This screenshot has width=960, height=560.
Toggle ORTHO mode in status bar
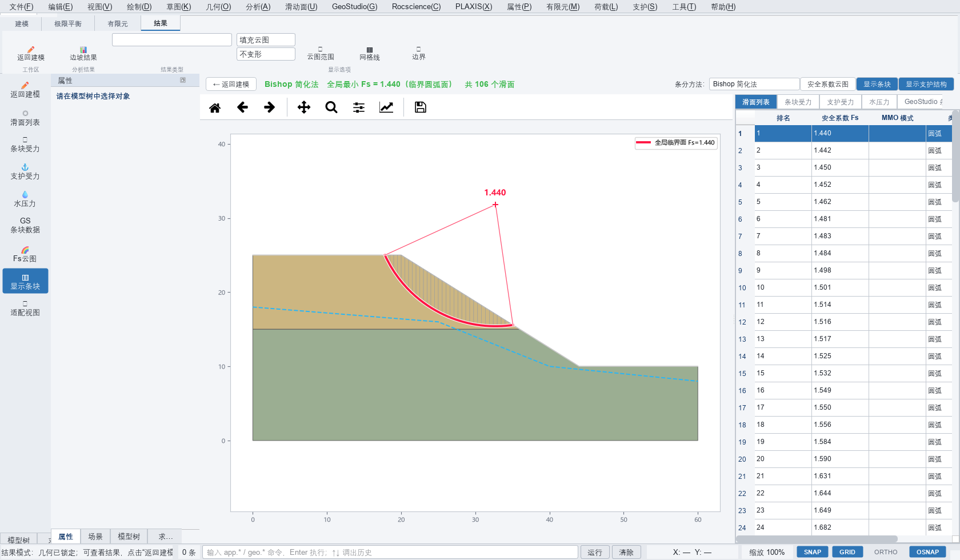pyautogui.click(x=886, y=552)
